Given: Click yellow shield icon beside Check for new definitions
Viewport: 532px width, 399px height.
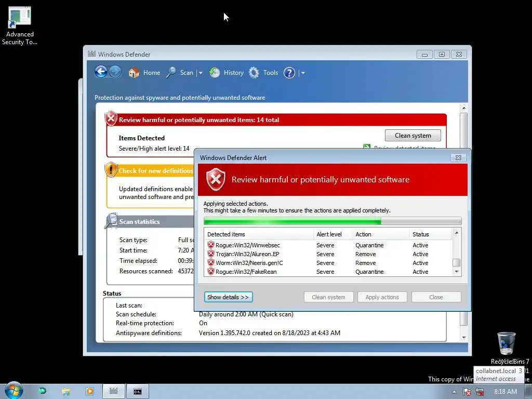Looking at the screenshot, I should point(111,169).
